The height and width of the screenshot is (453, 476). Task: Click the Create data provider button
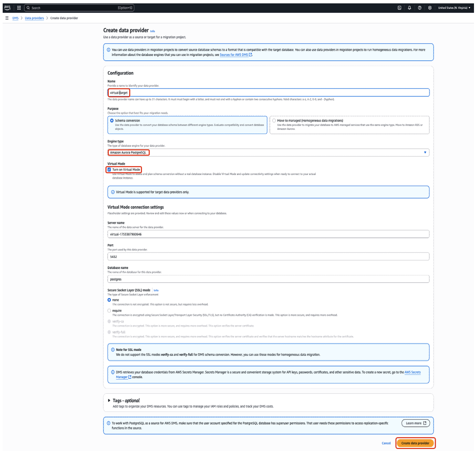tap(415, 443)
